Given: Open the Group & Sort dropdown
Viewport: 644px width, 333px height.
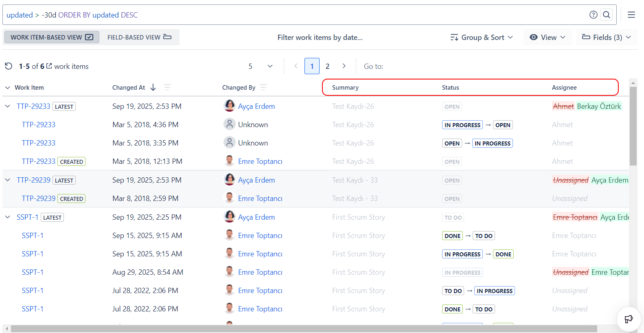Looking at the screenshot, I should pyautogui.click(x=482, y=37).
